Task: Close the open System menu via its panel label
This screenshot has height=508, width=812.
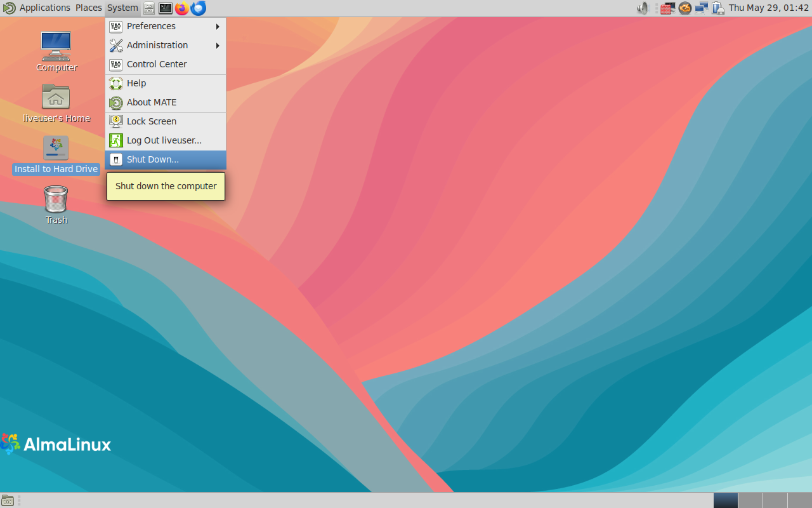Action: click(122, 8)
